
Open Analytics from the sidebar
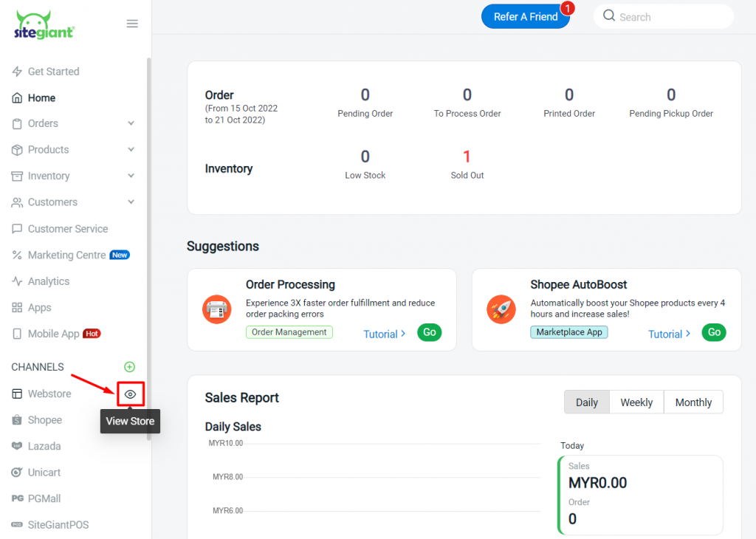[48, 281]
